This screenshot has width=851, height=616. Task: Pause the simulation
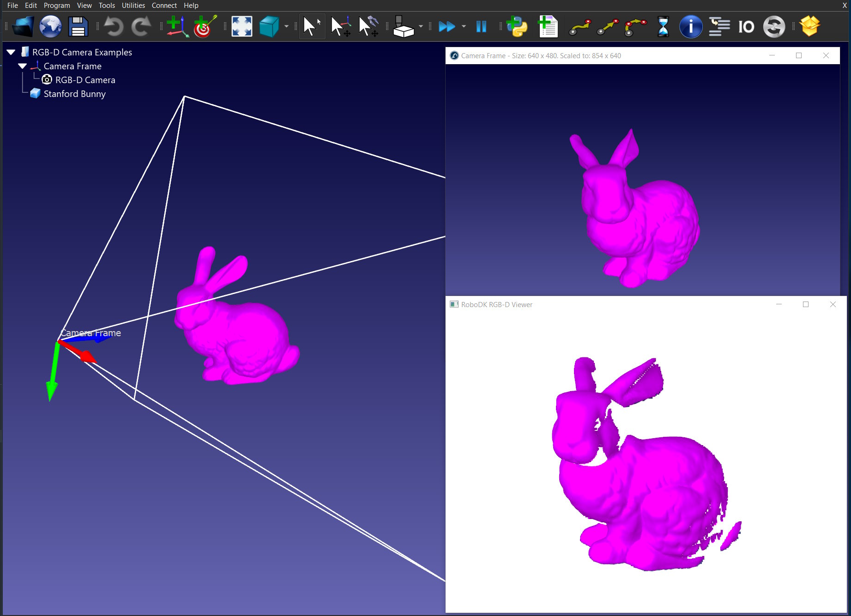coord(481,26)
